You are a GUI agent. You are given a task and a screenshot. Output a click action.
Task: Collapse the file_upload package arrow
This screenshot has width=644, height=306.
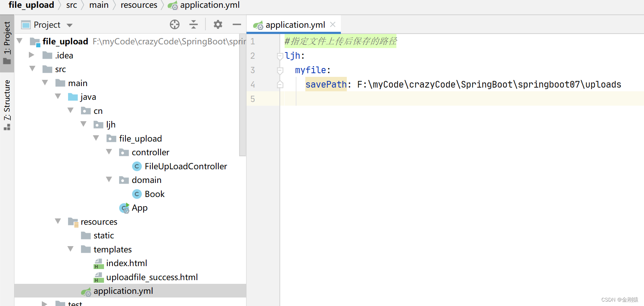[x=96, y=138]
